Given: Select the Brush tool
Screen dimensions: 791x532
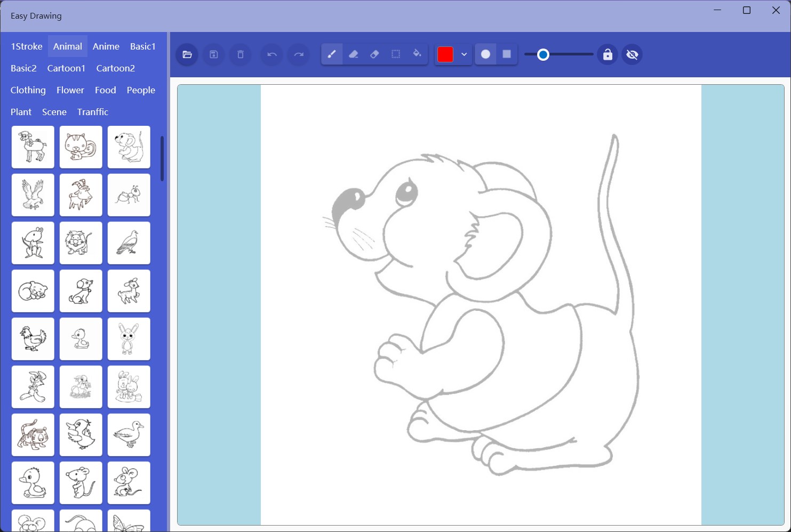Looking at the screenshot, I should pyautogui.click(x=332, y=54).
